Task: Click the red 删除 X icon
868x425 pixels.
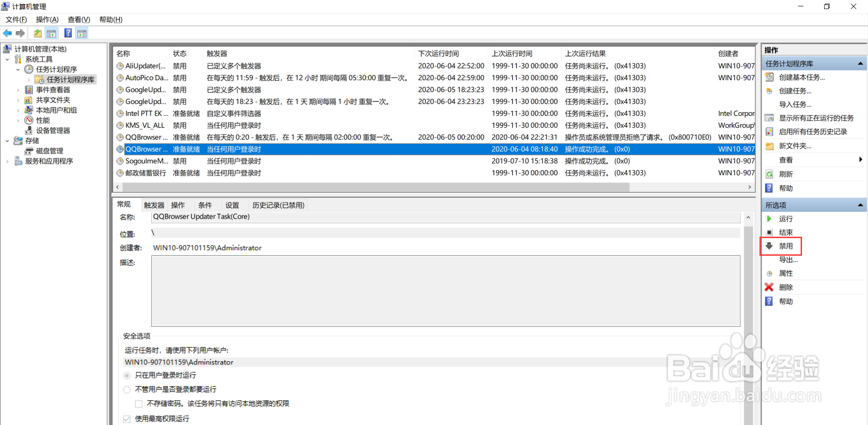Action: point(769,287)
